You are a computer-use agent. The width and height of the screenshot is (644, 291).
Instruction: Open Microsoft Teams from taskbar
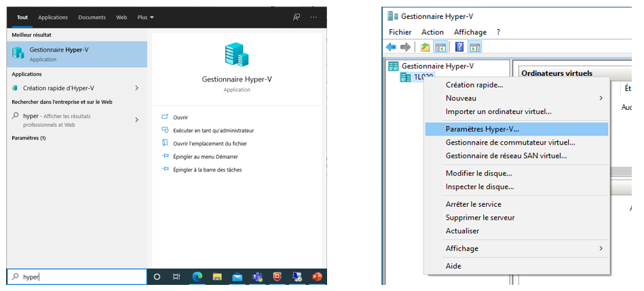(257, 277)
